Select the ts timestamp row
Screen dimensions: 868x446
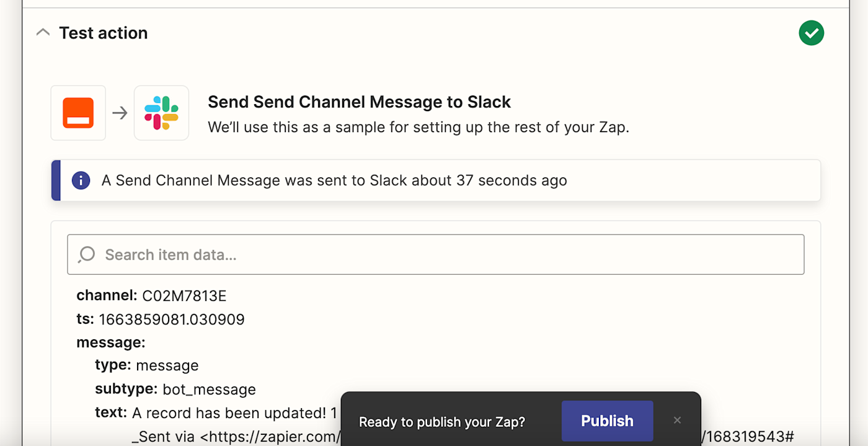[x=161, y=319]
